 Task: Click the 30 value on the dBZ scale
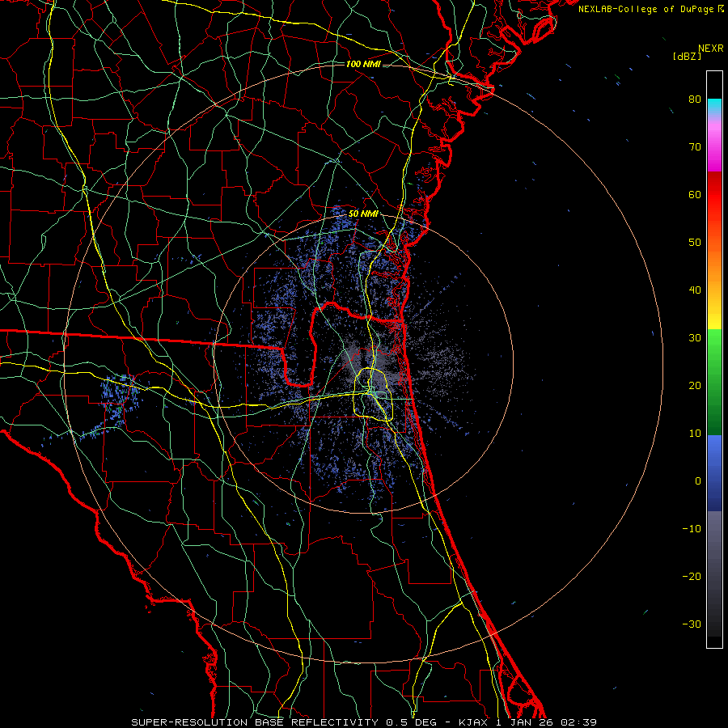click(x=695, y=338)
